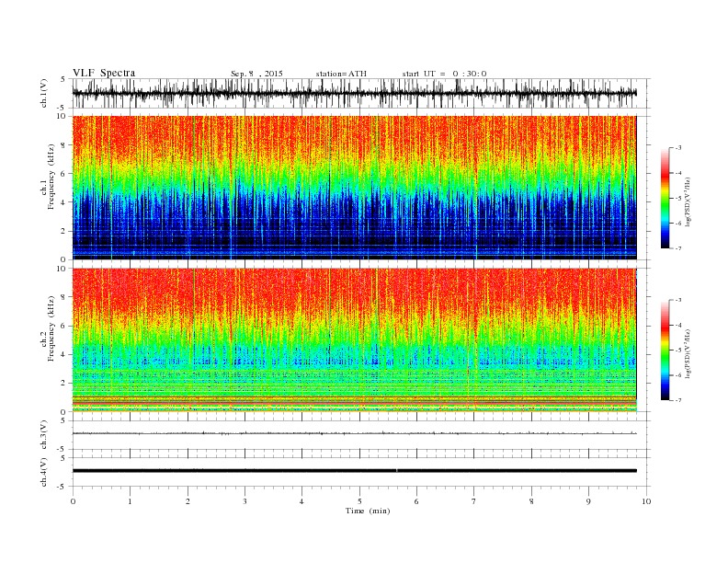The width and height of the screenshot is (728, 563).
Task: Click the "2" kHz tick of ch.2 spectrogram
Action: click(63, 384)
